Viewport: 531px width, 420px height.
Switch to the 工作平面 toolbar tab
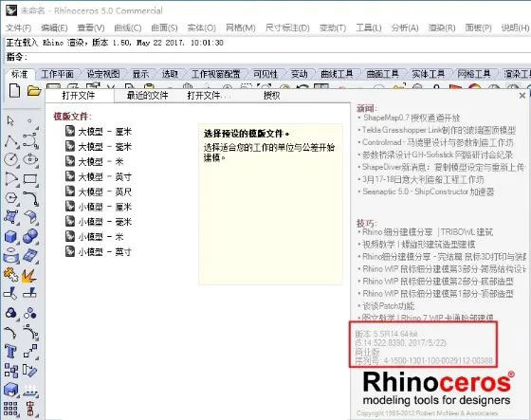coord(58,74)
